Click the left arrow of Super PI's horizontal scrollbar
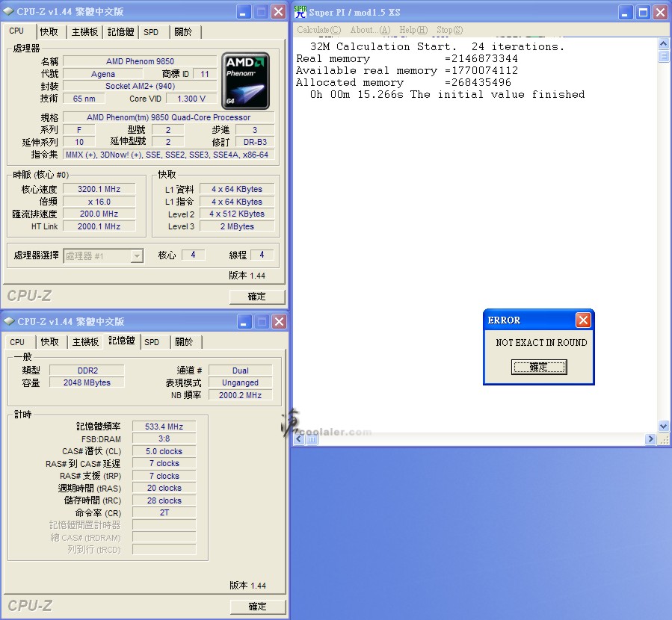 [x=299, y=439]
